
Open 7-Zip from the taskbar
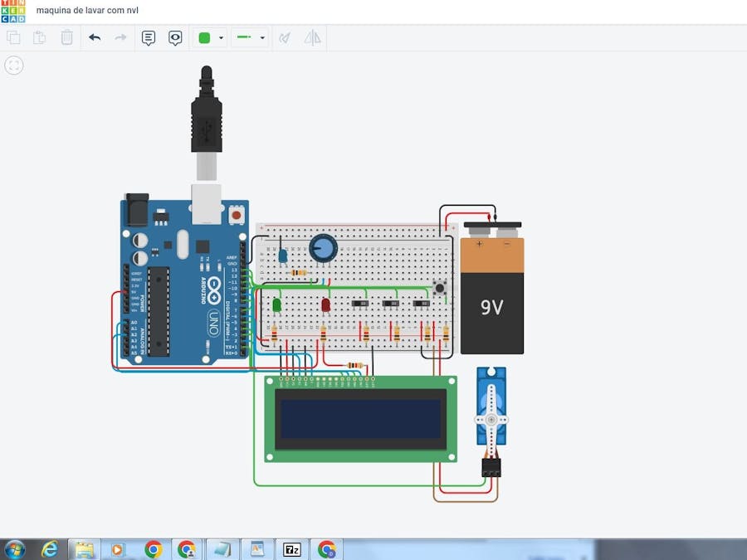pos(291,549)
